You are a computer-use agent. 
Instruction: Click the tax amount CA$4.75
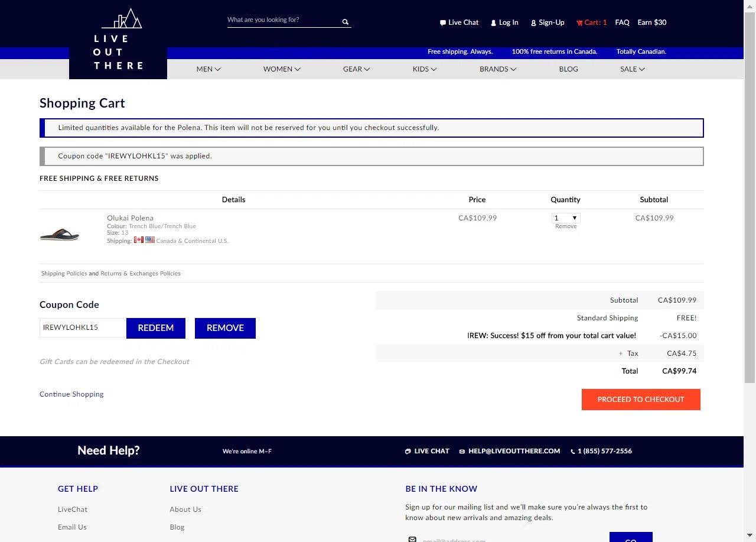pos(682,353)
